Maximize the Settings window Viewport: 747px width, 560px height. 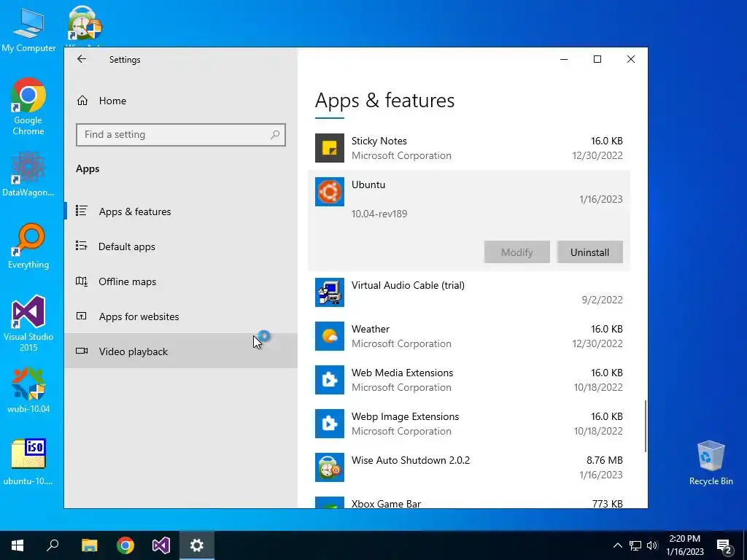(597, 59)
